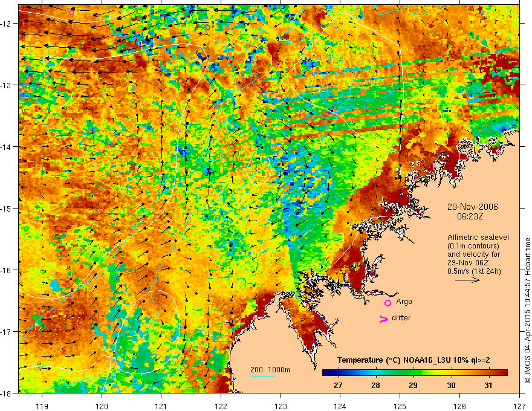Click the '200 1000m' depth label
This screenshot has width=532, height=411.
pyautogui.click(x=270, y=370)
